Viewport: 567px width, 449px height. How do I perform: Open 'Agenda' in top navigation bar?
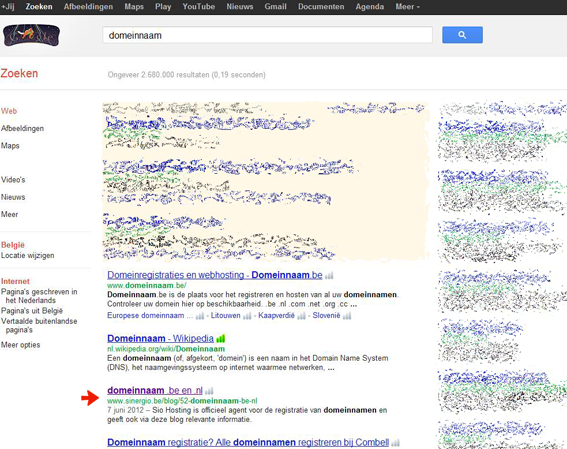coord(370,7)
